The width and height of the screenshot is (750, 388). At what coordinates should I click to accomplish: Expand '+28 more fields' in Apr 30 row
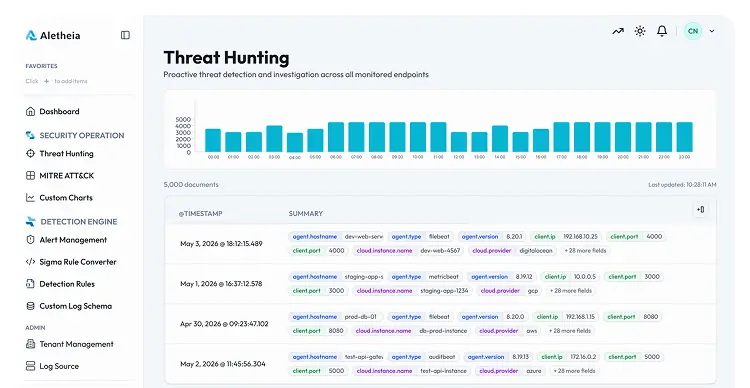click(x=570, y=331)
